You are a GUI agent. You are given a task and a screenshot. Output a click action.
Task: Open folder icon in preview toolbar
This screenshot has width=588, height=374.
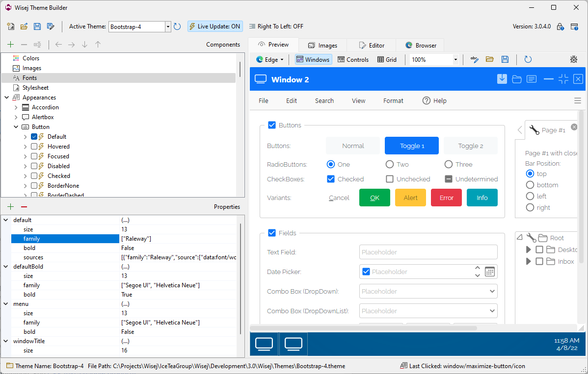tap(489, 59)
